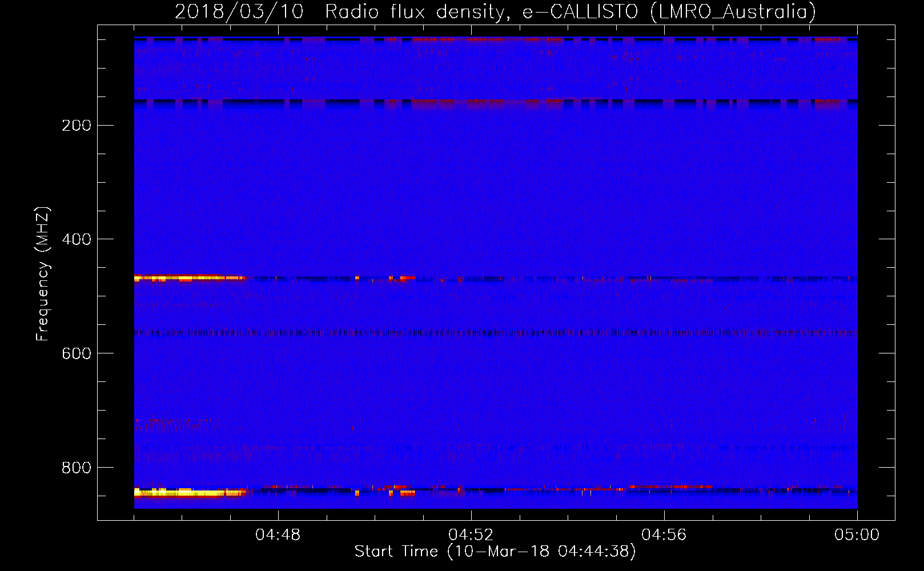Click the yellow-red burst near 470 MHz
Screen dimensions: 924x571
point(190,278)
